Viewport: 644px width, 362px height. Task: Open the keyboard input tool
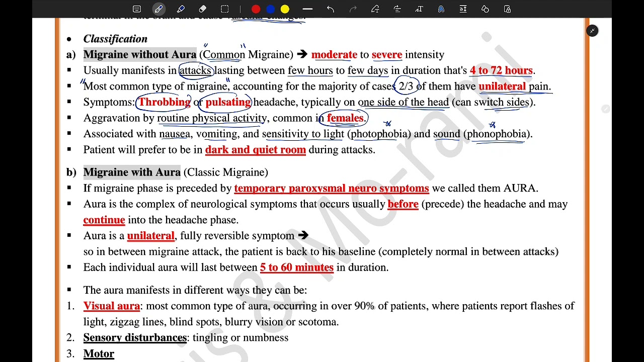click(x=137, y=9)
